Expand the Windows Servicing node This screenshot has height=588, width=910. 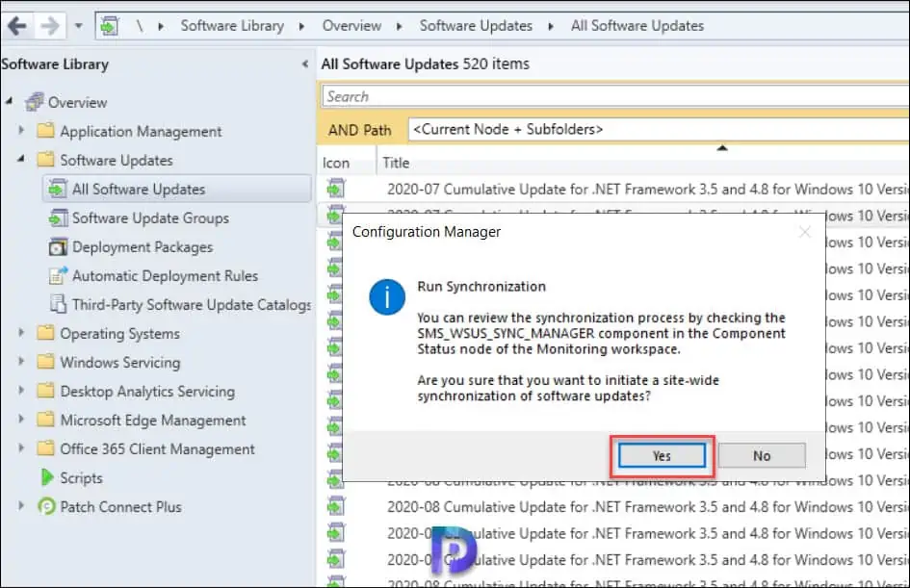(21, 361)
